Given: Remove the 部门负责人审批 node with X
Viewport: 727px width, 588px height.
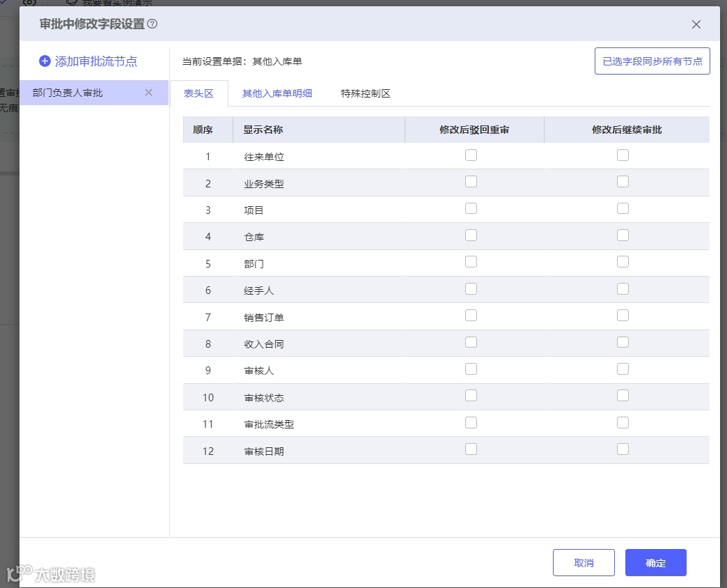Looking at the screenshot, I should pyautogui.click(x=148, y=92).
